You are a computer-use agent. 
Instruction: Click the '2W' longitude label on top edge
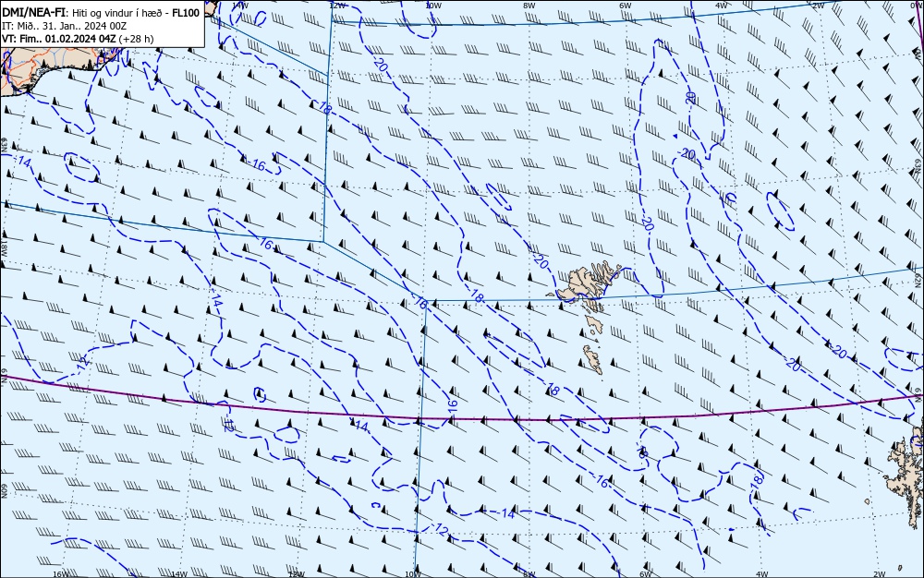pos(818,6)
